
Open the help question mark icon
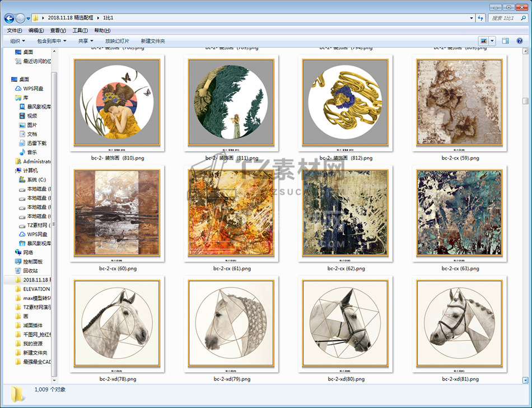[520, 41]
